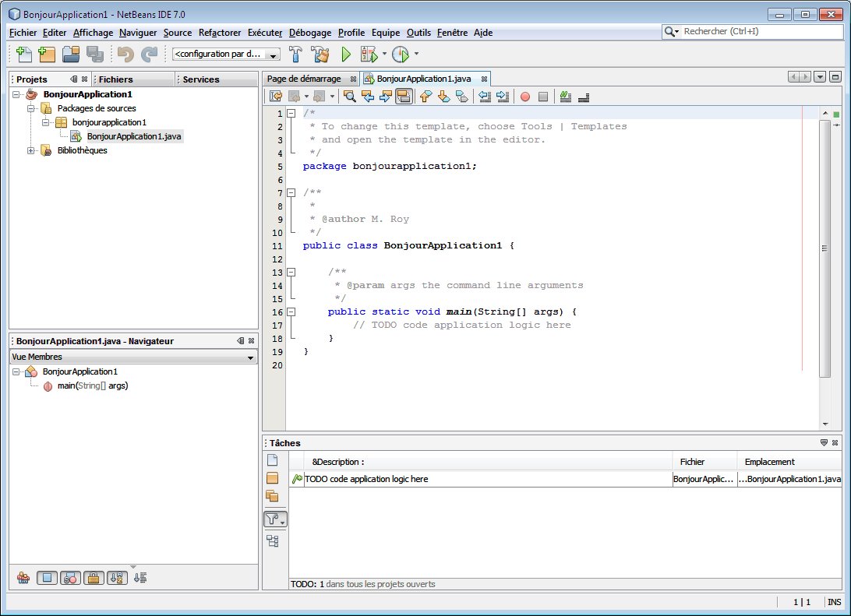This screenshot has height=616, width=851.
Task: Redo with the toolbar arrow
Action: (x=150, y=54)
